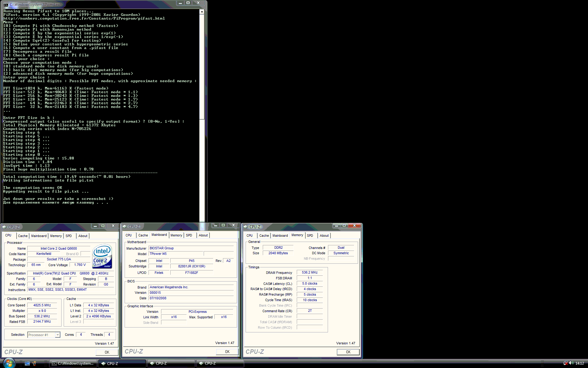588x368 pixels.
Task: Minimize the cmd.exe window
Action: [180, 3]
